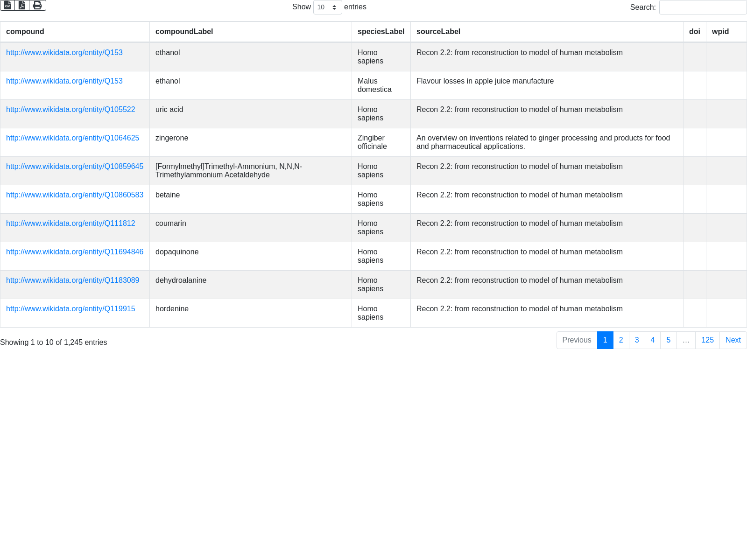Screen dimensions: 747x560
Task: Click into the Search input field
Action: pyautogui.click(x=702, y=7)
